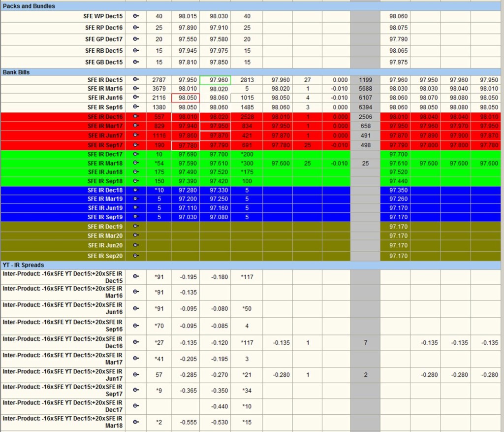Click the icon beside SFE WP Dec15
The width and height of the screenshot is (504, 432).
(136, 16)
